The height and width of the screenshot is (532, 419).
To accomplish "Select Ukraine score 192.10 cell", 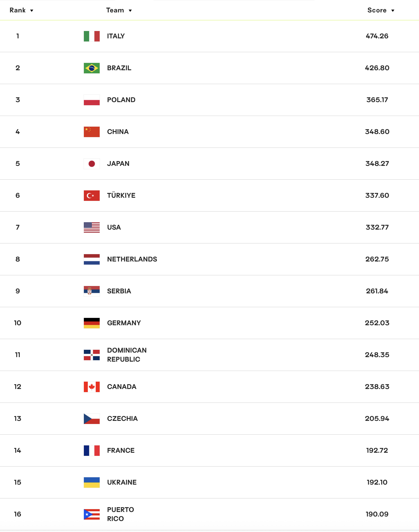I will [377, 482].
